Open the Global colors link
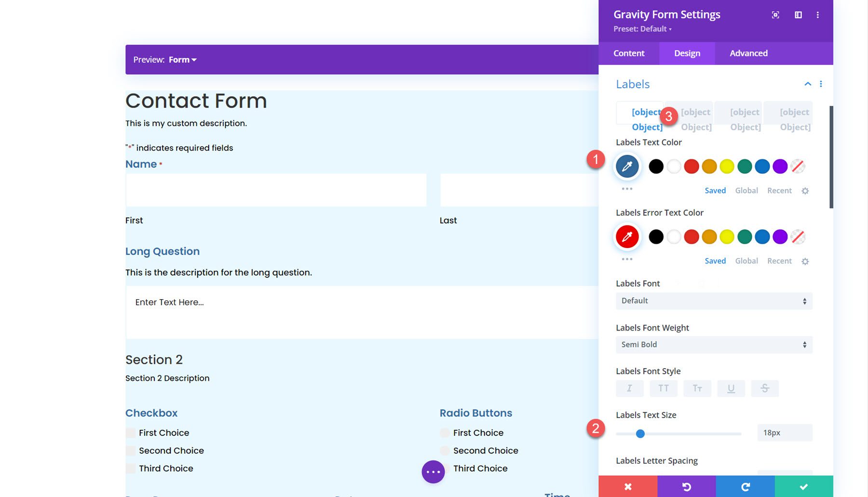 click(x=746, y=190)
